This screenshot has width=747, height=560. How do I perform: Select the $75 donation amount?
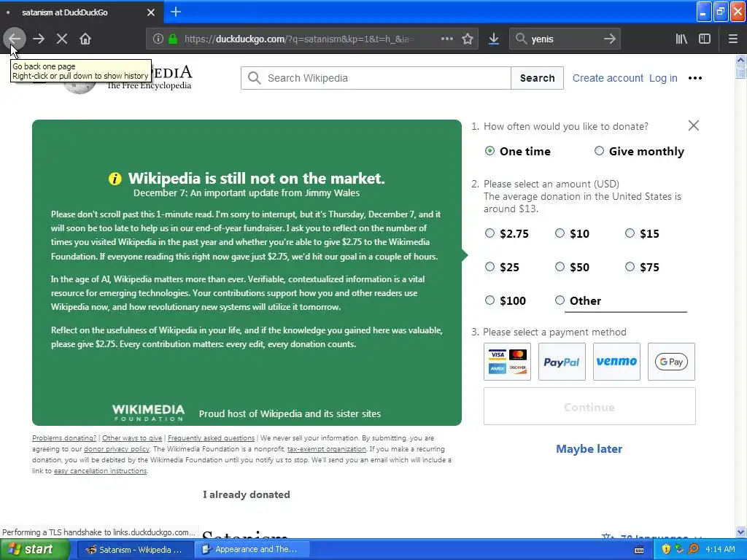[x=630, y=267]
